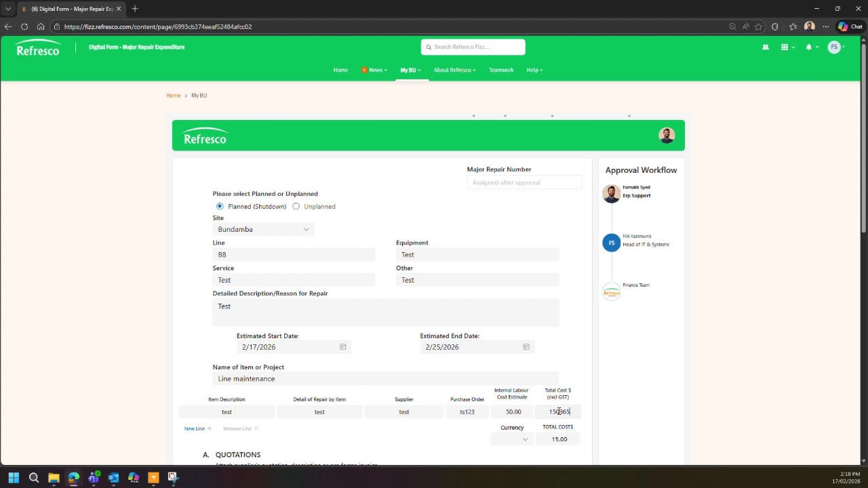Click the Other input field
868x488 pixels.
click(477, 280)
